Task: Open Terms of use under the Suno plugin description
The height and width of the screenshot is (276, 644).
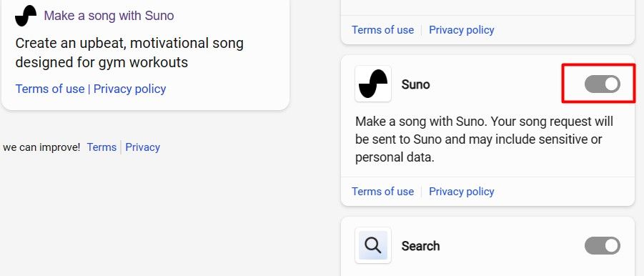Action: click(x=383, y=192)
